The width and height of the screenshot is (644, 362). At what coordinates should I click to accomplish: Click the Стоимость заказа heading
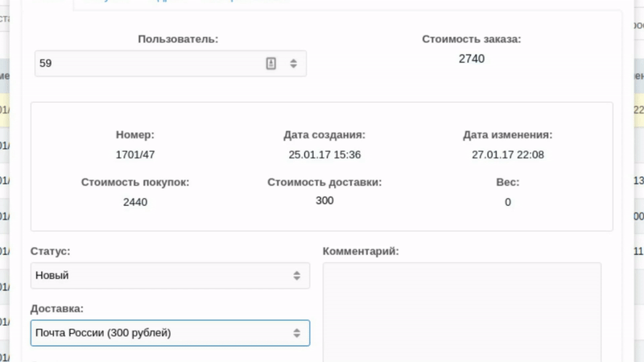(x=472, y=39)
